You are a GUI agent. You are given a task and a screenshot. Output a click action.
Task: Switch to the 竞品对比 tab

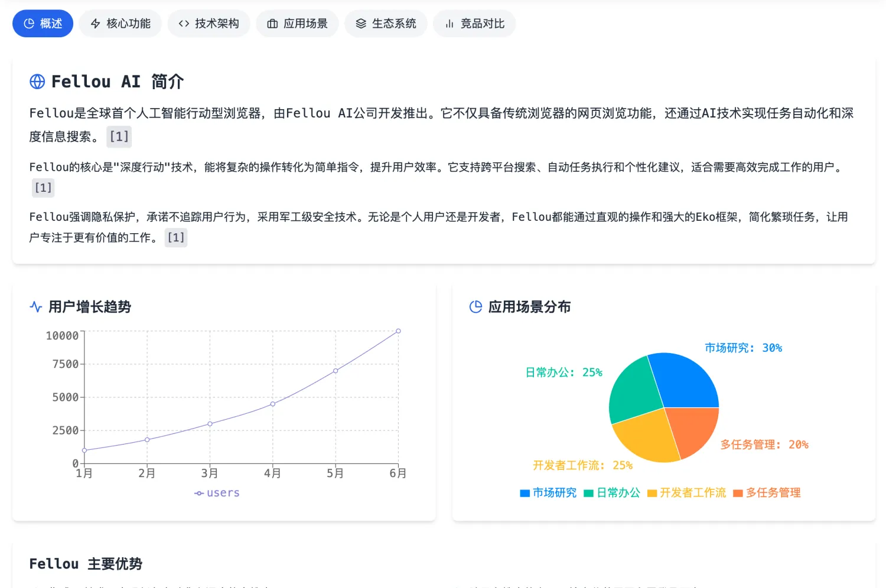coord(474,24)
